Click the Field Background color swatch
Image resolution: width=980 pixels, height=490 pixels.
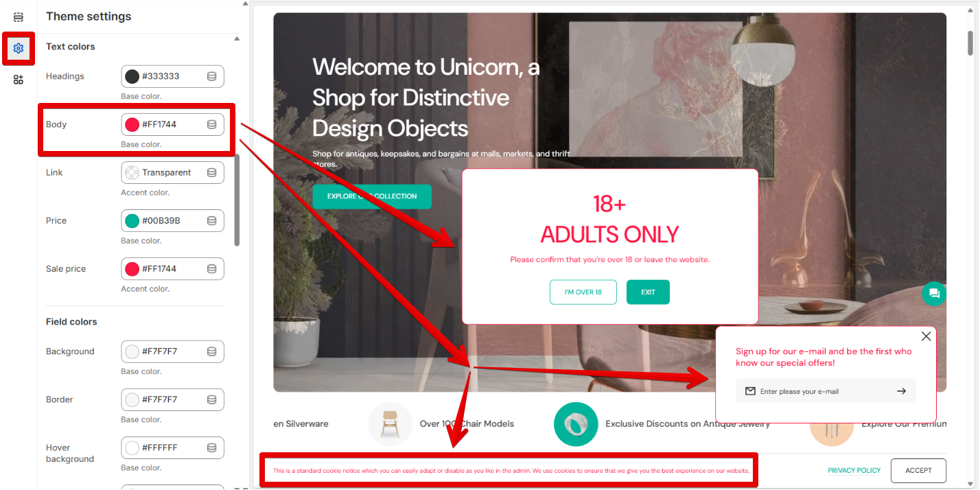(x=132, y=351)
